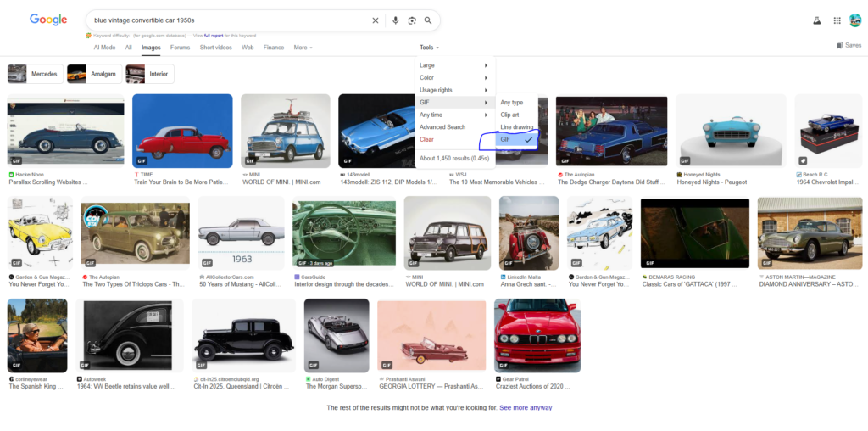Click WORLD OF MINI | MINI.com title under blue car

coord(281,182)
